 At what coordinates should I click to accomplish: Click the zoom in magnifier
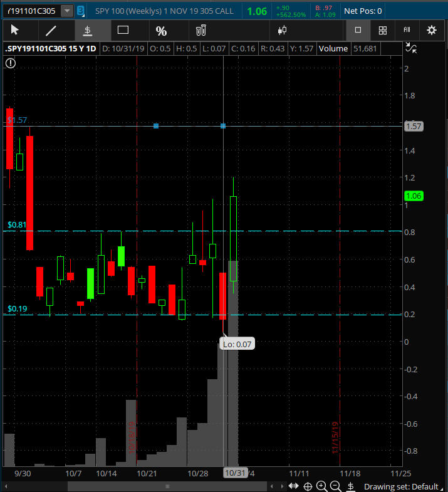pyautogui.click(x=321, y=486)
